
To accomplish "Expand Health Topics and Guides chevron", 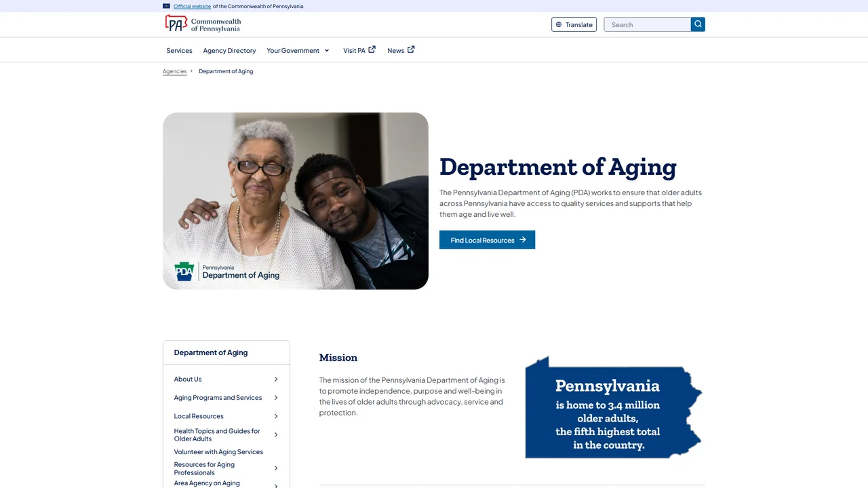I will tap(276, 434).
